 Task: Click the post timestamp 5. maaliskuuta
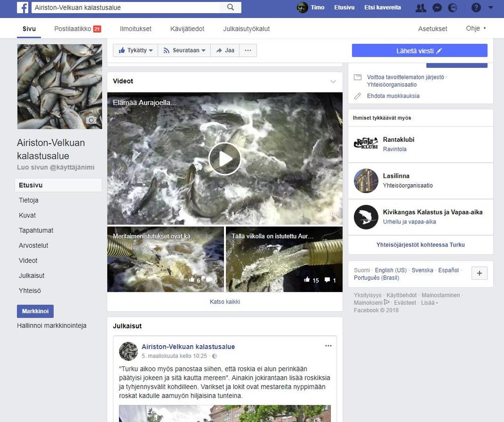click(174, 356)
